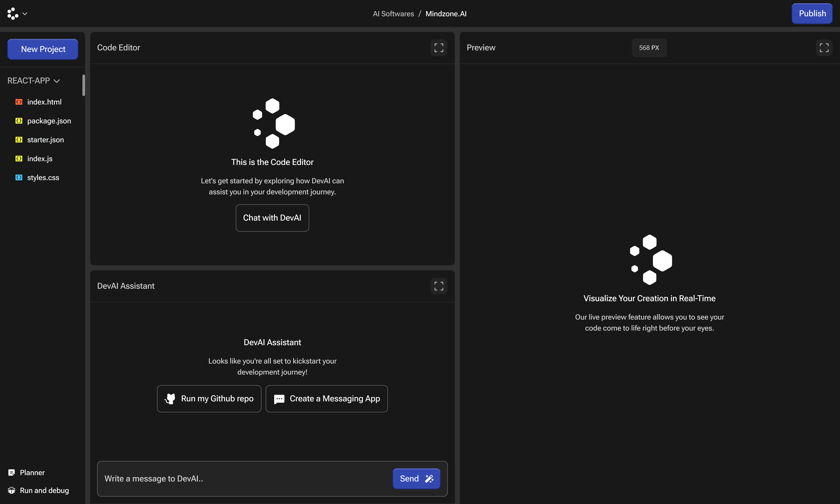Click the Planner notes icon
Image resolution: width=840 pixels, height=504 pixels.
click(12, 472)
